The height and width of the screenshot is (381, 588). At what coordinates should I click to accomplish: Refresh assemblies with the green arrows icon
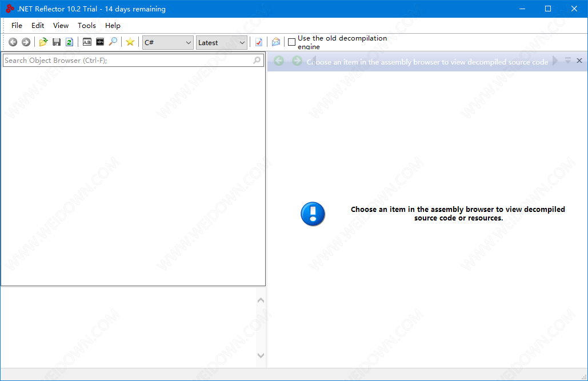tap(69, 42)
